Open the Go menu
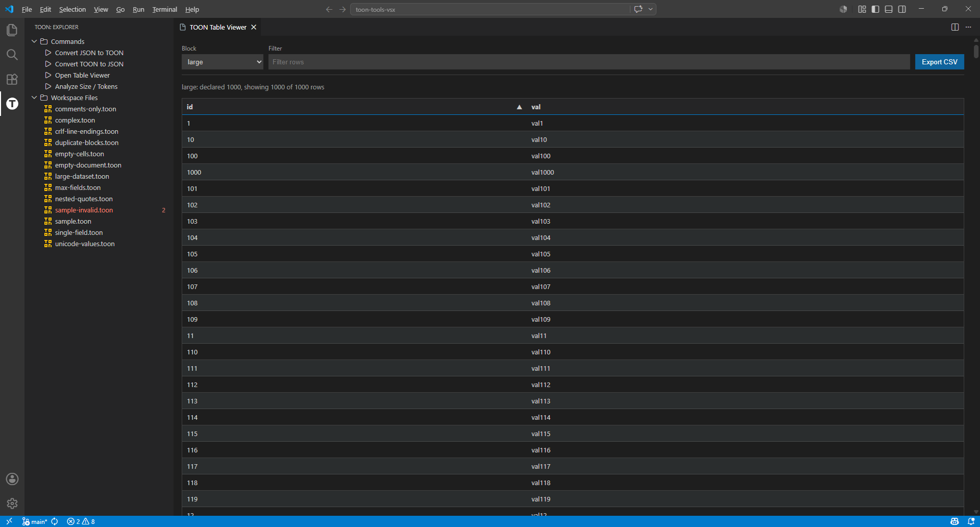This screenshot has width=980, height=527. point(120,9)
